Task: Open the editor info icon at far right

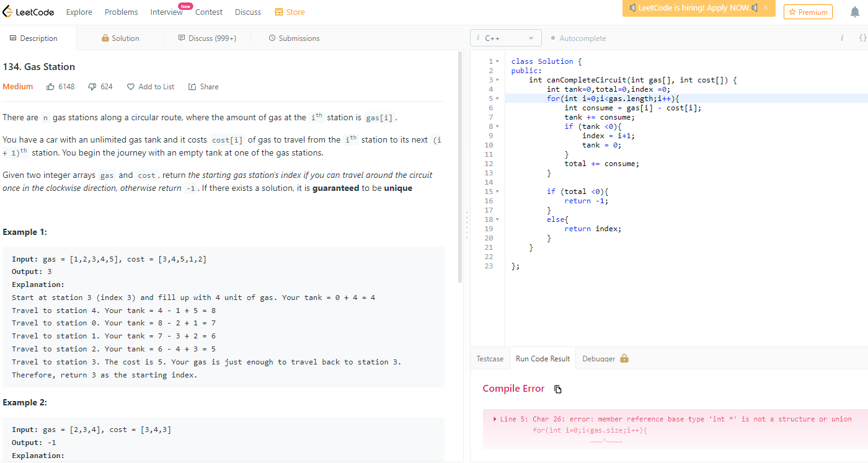Action: pyautogui.click(x=842, y=38)
